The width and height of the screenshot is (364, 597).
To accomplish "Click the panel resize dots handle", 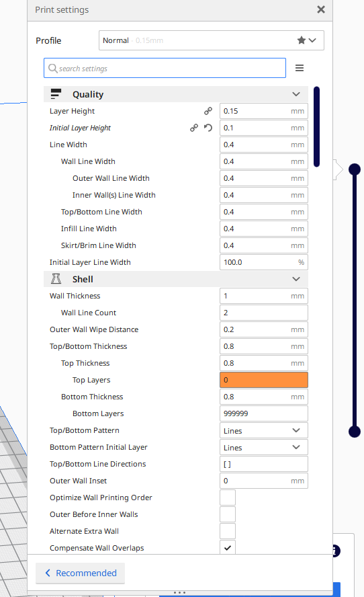I will 179,593.
